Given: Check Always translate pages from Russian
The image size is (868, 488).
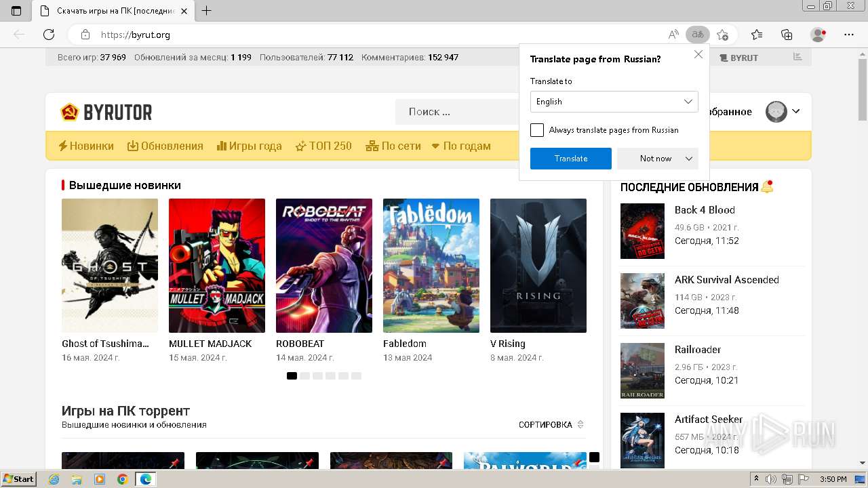Looking at the screenshot, I should click(x=537, y=130).
